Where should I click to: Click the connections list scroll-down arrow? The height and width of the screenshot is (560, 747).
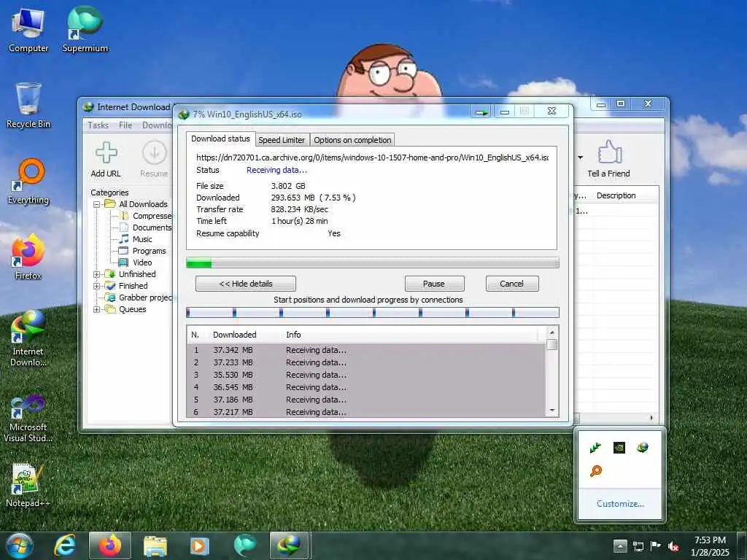(x=552, y=411)
